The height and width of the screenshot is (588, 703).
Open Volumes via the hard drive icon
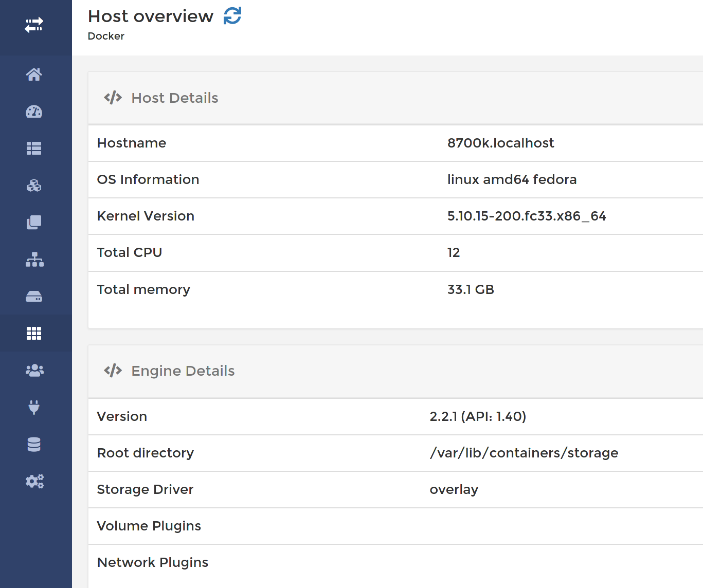[x=34, y=297]
